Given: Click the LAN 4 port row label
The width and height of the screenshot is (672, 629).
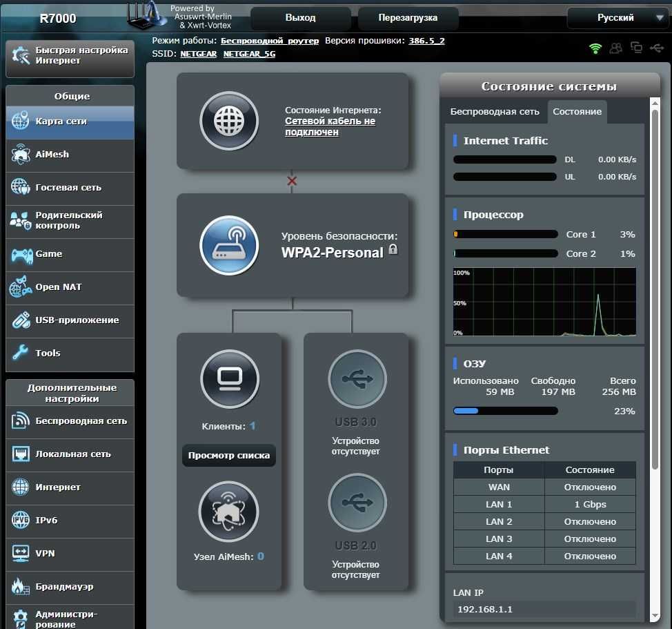Looking at the screenshot, I should tap(499, 557).
